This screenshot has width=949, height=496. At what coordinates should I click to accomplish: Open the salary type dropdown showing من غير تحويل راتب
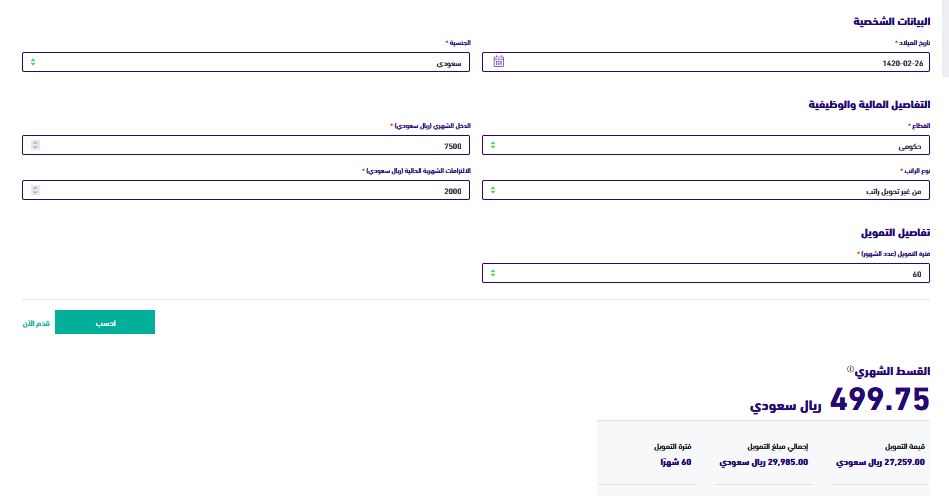pyautogui.click(x=706, y=190)
